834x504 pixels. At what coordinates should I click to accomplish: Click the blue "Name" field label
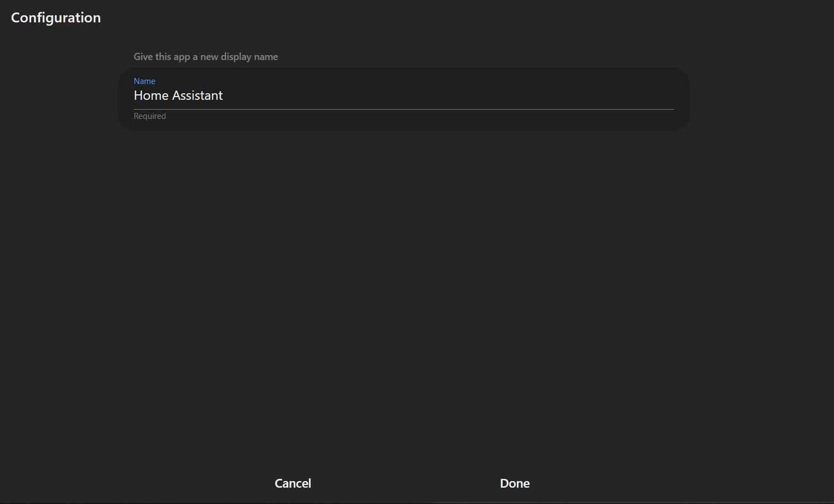(x=145, y=81)
